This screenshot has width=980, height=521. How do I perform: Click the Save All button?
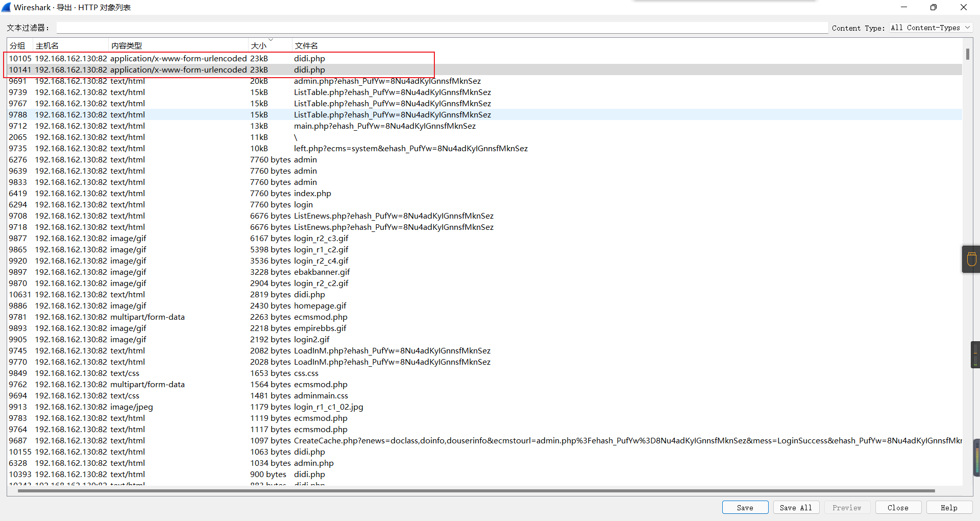[x=796, y=507]
